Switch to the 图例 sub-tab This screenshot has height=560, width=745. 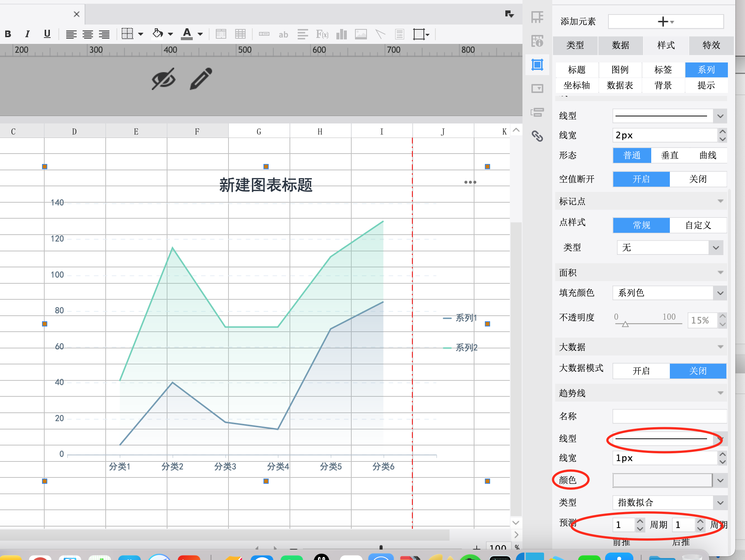(x=620, y=70)
